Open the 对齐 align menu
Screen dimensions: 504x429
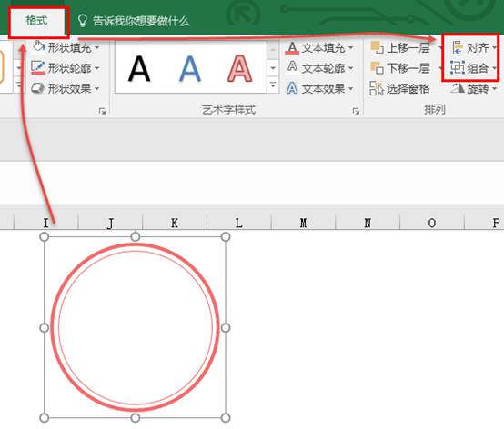473,48
